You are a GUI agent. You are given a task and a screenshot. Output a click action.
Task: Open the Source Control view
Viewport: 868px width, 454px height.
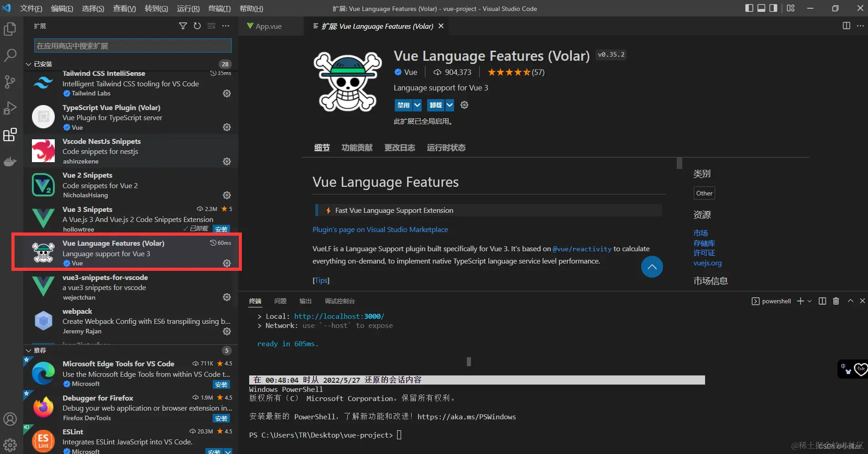click(10, 82)
